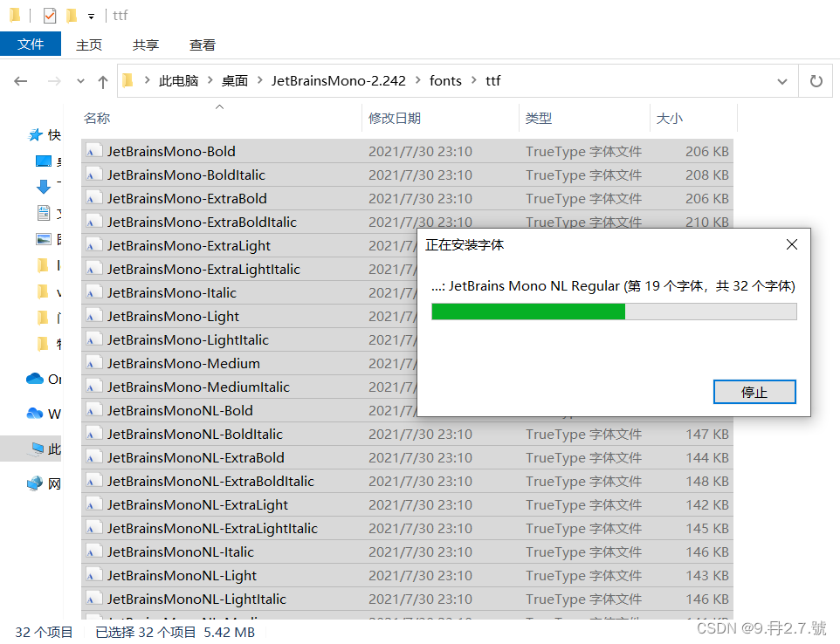Select file name JetBrainsMonoNL-ExtraBoldItalic
840x644 pixels.
(x=210, y=482)
